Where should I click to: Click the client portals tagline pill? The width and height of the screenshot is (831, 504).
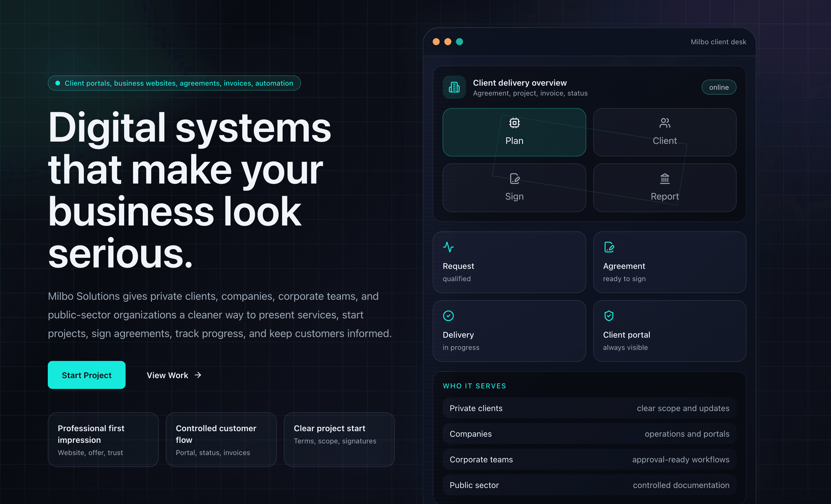click(174, 83)
